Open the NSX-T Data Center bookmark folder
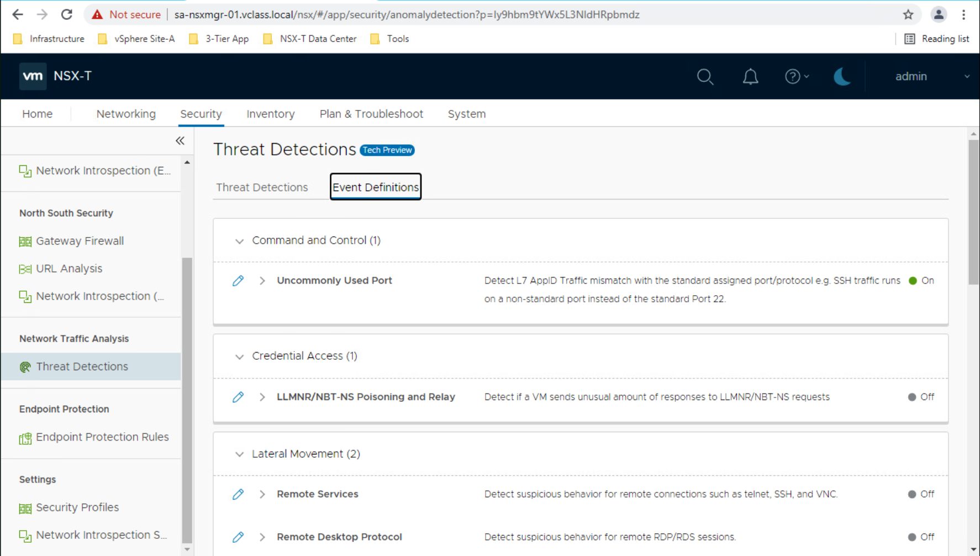The image size is (980, 556). [310, 39]
